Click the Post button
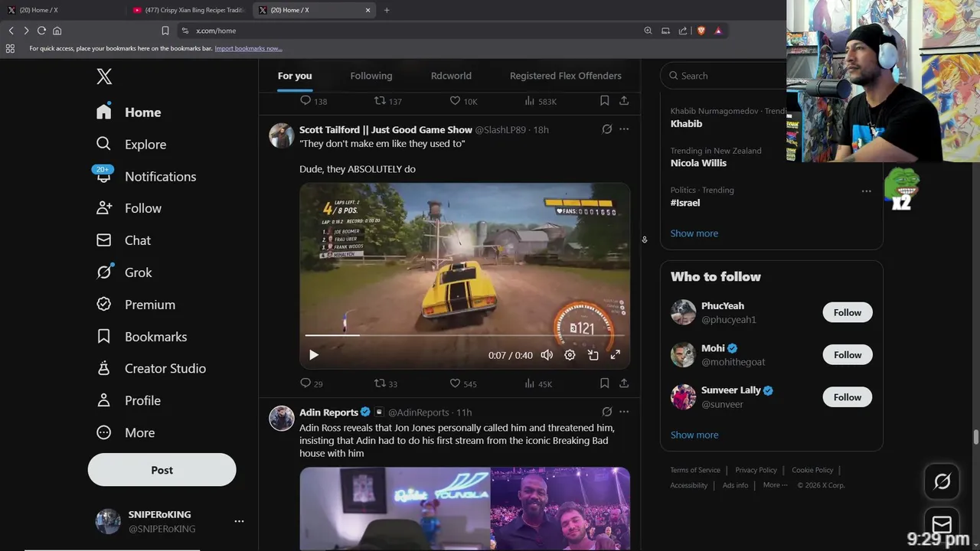980x551 pixels. 162,470
